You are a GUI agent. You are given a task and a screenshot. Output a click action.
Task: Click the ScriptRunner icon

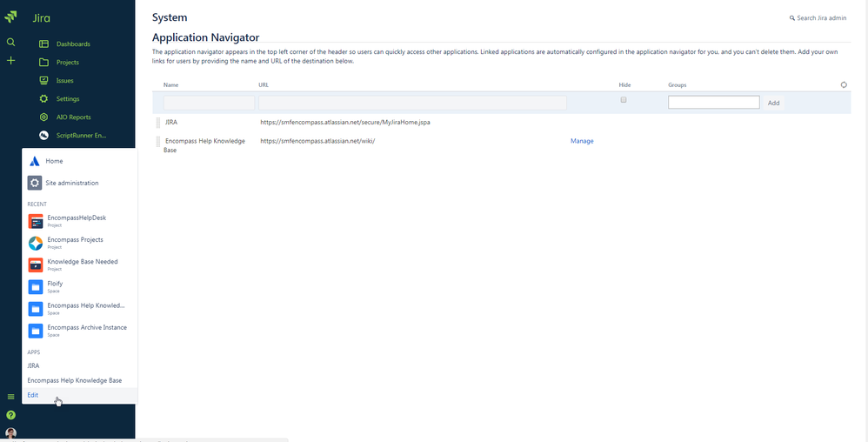(x=43, y=135)
